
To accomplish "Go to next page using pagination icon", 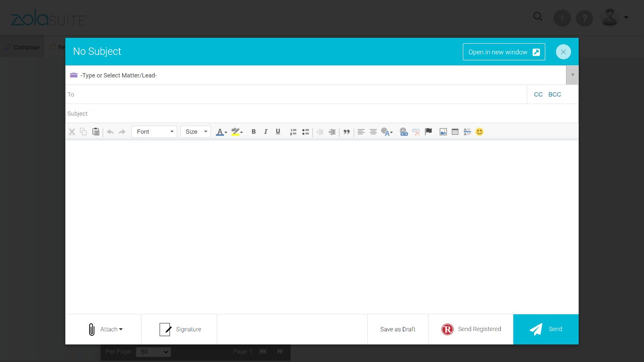I will (280, 352).
